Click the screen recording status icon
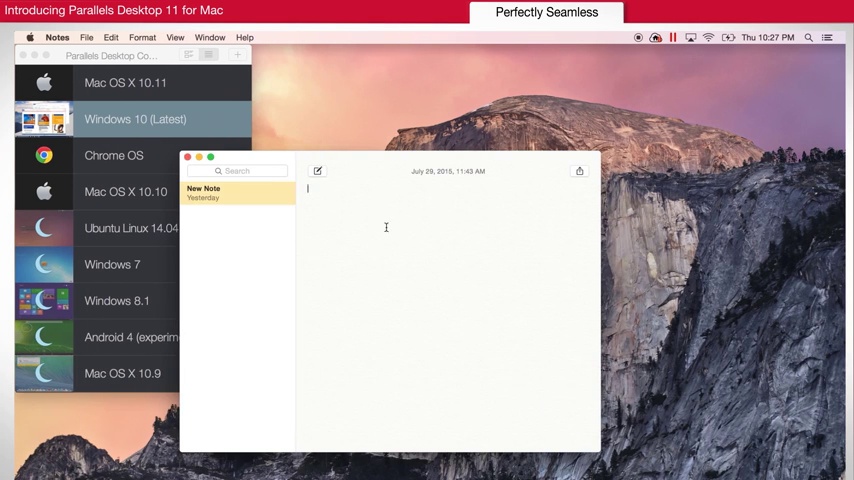The width and height of the screenshot is (854, 480). [638, 38]
